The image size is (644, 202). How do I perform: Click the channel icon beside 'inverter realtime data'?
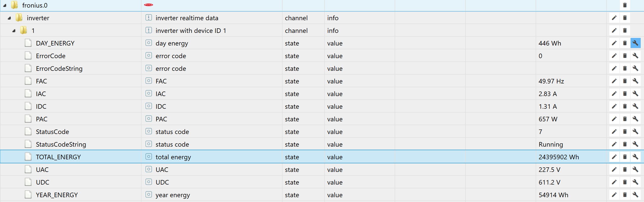point(149,17)
